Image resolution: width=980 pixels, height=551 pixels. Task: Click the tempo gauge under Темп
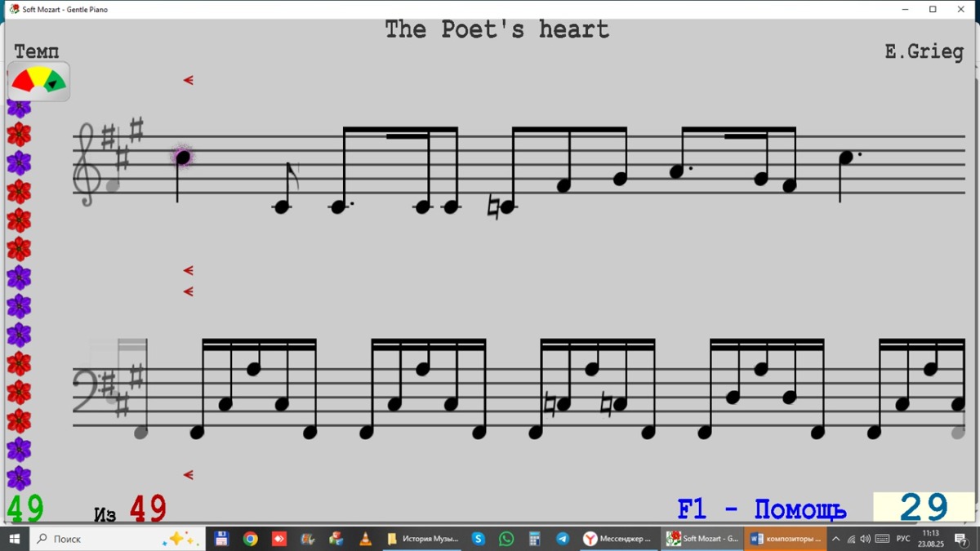coord(38,82)
